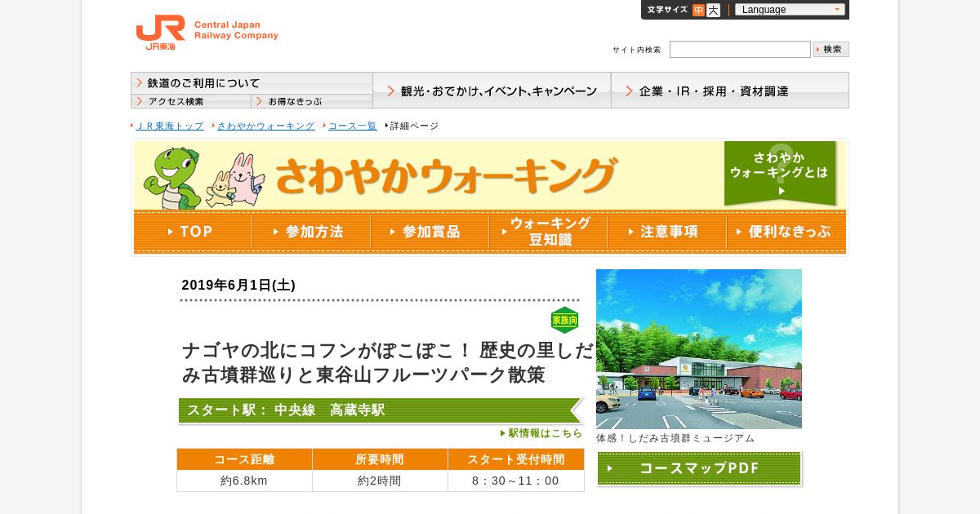Screen dimensions: 980x514
Task: Click the スタート駅 中央線 高蔵寺駅 banner
Action: click(x=381, y=410)
